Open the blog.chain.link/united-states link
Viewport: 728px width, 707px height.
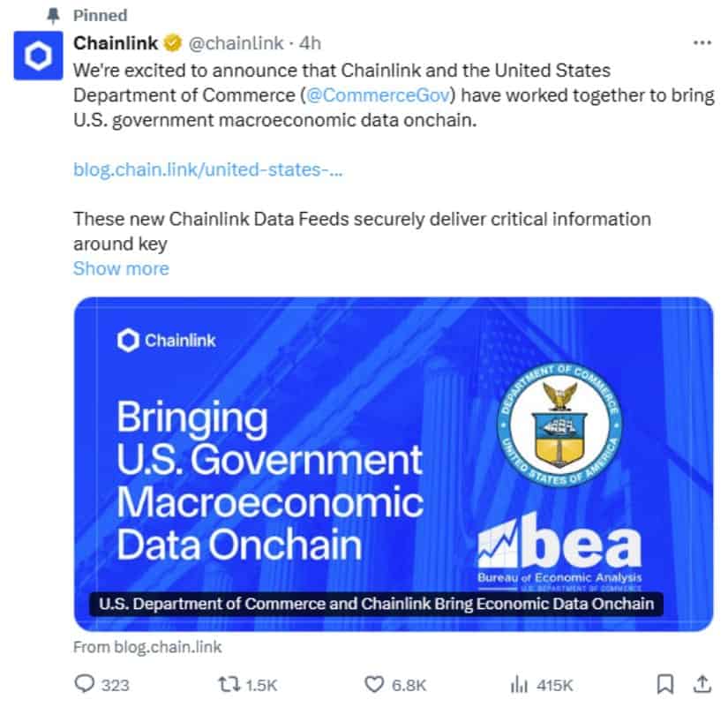208,169
